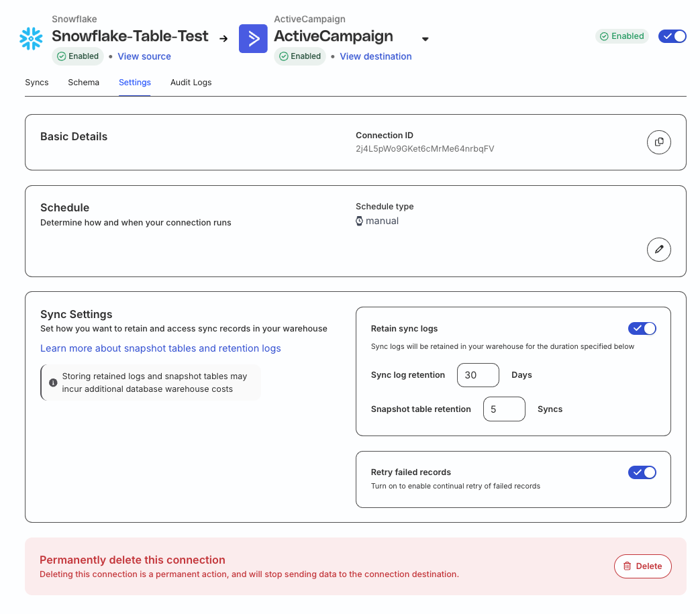The image size is (700, 614).
Task: Learn more about snapshot tables and retention logs
Action: [160, 348]
